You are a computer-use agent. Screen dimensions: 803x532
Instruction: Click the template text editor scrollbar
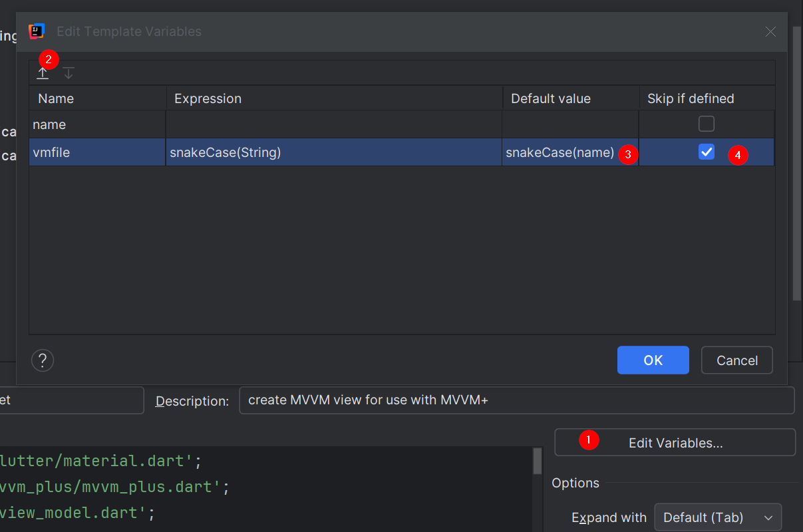[x=537, y=461]
